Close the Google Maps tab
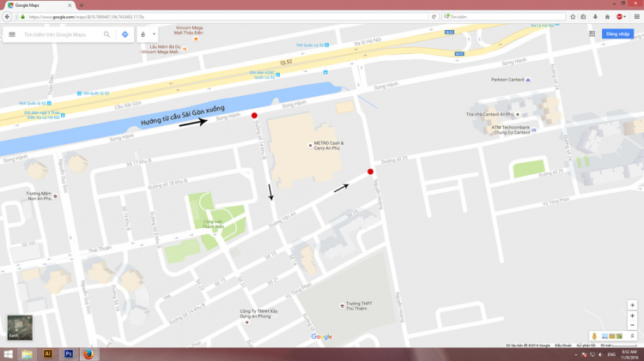Viewport: 644px width, 361px height. click(70, 5)
